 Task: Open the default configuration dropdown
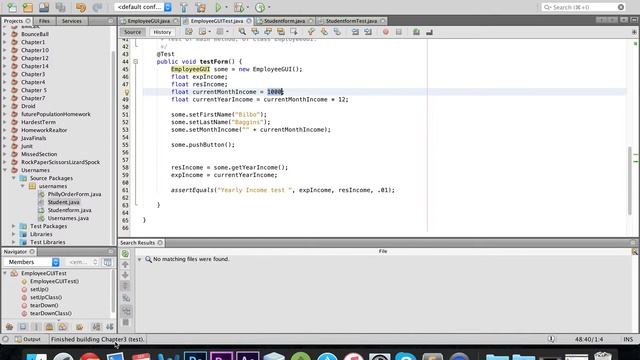143,7
